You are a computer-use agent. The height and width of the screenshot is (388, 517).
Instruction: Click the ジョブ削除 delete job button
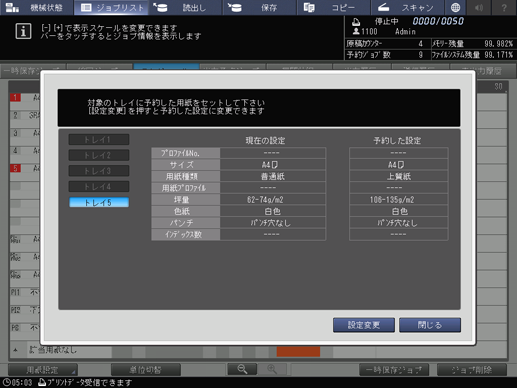pyautogui.click(x=472, y=370)
